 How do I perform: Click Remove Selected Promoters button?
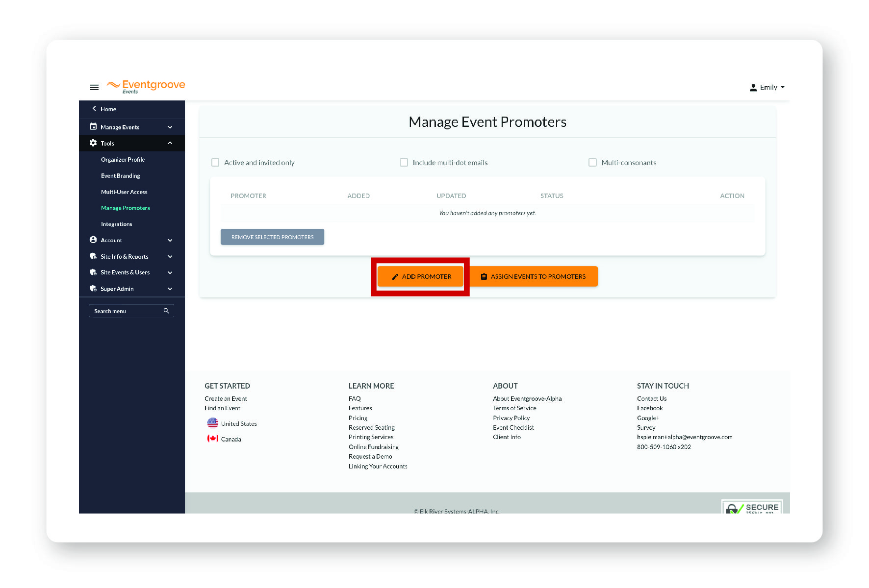[x=272, y=237]
